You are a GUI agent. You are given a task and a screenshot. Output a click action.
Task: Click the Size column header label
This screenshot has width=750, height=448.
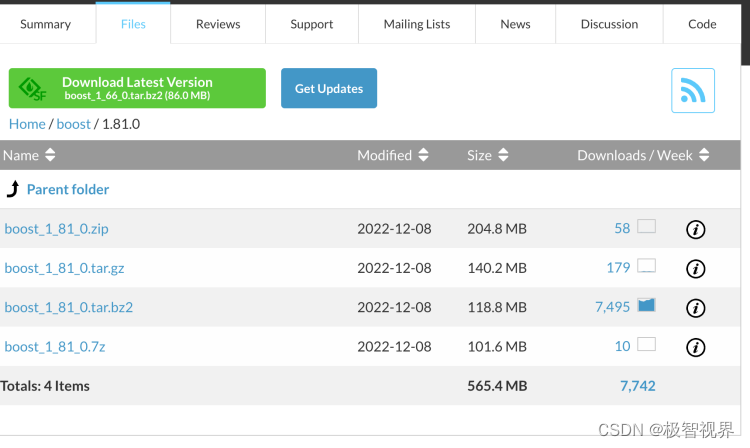coord(479,155)
